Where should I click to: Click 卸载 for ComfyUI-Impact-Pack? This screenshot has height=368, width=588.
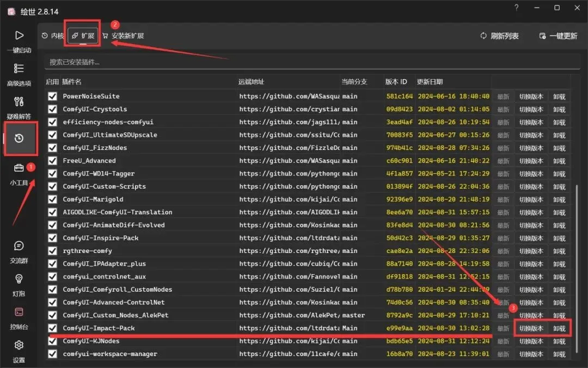click(559, 328)
